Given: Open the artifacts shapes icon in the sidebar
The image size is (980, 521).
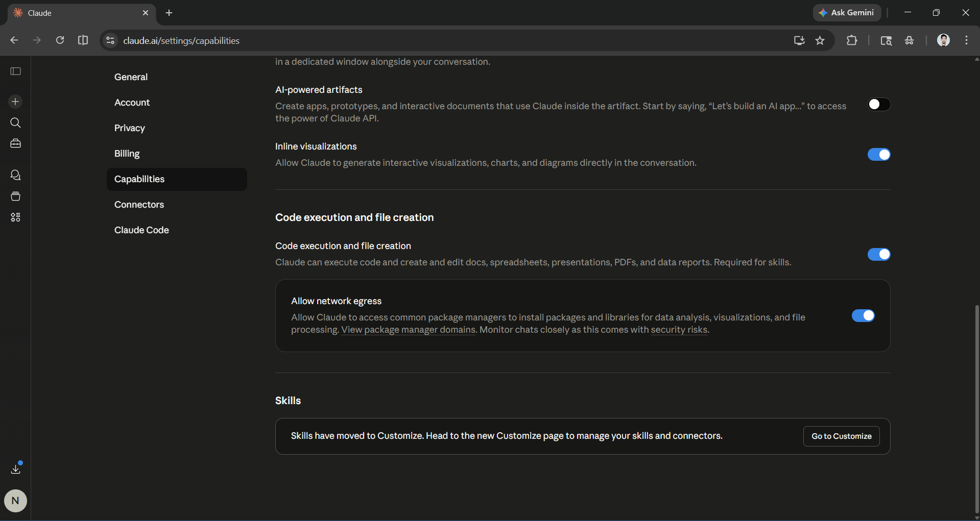Looking at the screenshot, I should click(16, 217).
